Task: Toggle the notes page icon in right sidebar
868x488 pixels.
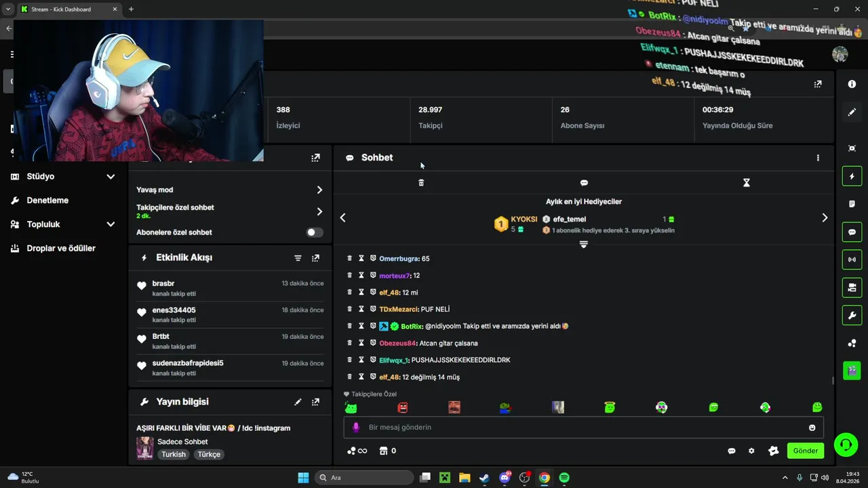Action: (x=852, y=204)
